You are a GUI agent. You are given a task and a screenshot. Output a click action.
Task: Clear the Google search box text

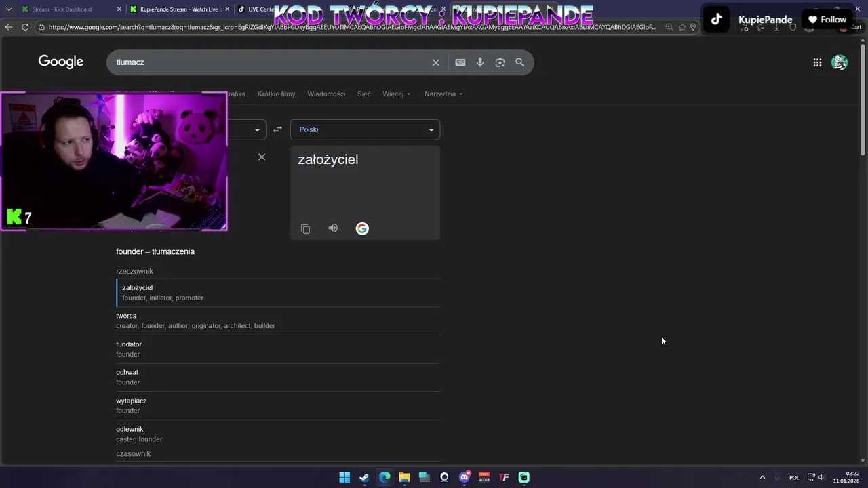point(436,62)
